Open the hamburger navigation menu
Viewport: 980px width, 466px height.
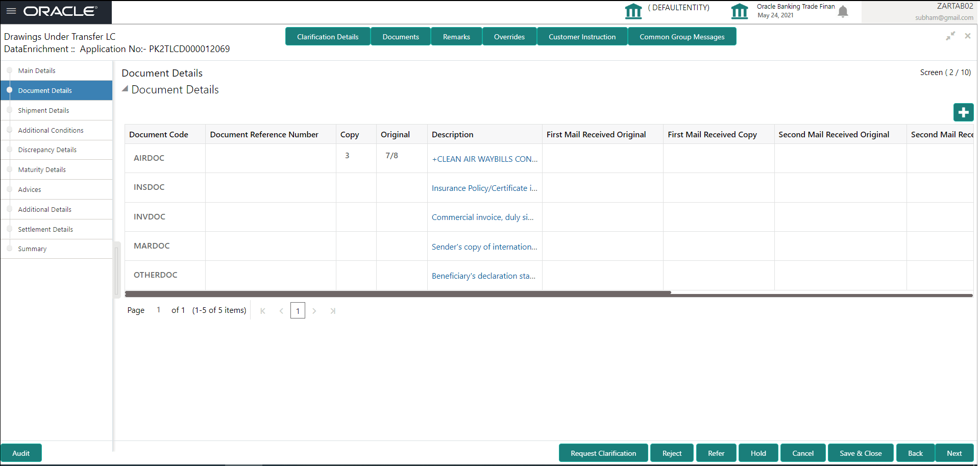11,11
